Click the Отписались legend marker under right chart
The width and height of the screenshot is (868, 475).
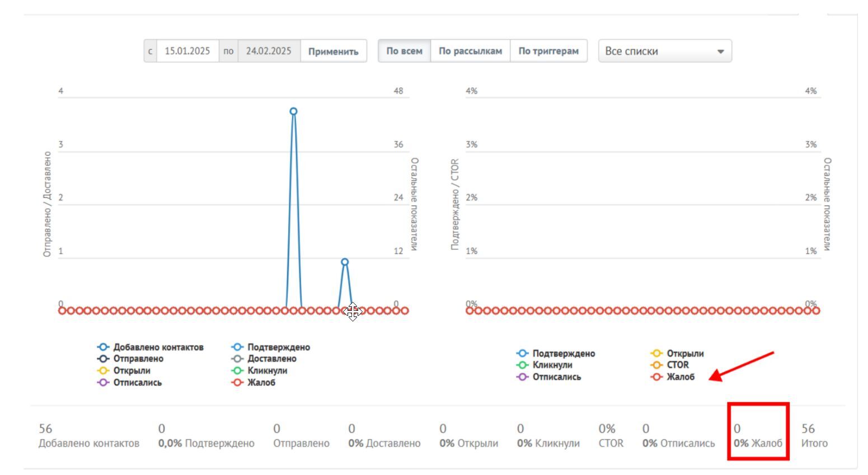tap(522, 377)
